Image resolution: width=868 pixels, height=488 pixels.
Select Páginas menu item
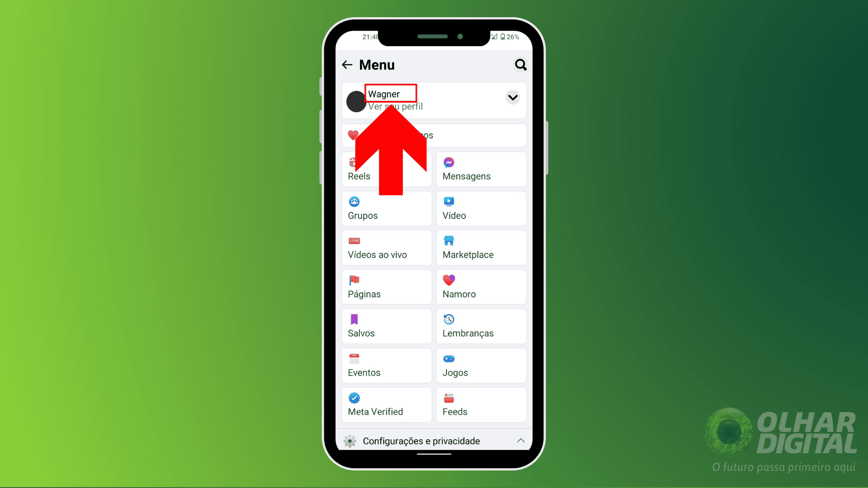click(x=386, y=286)
